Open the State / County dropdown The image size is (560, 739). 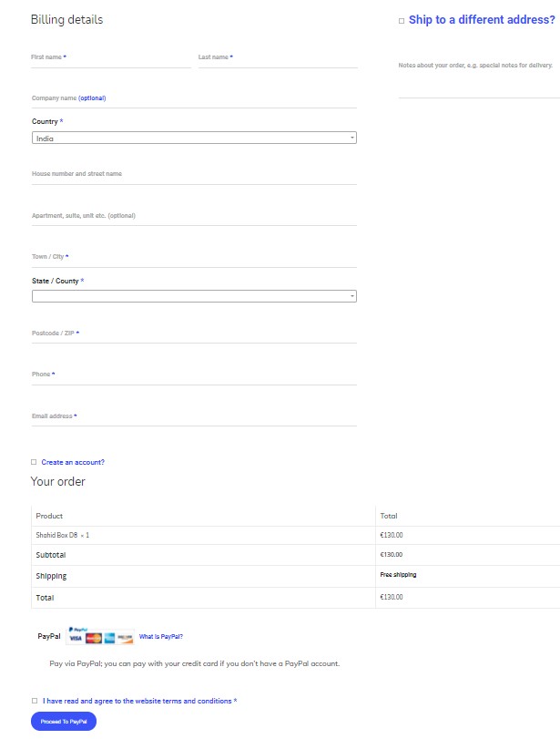click(194, 296)
